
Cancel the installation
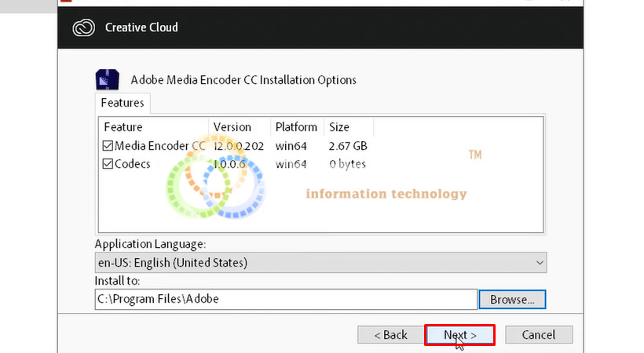(539, 335)
